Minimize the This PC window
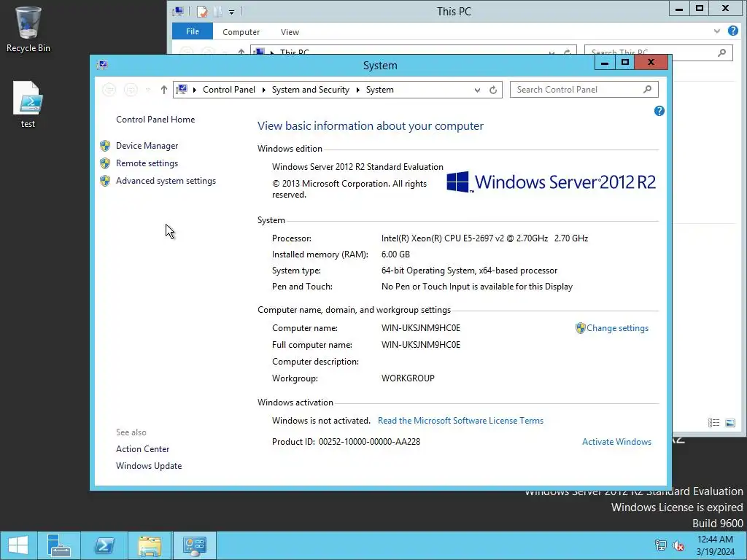 679,8
